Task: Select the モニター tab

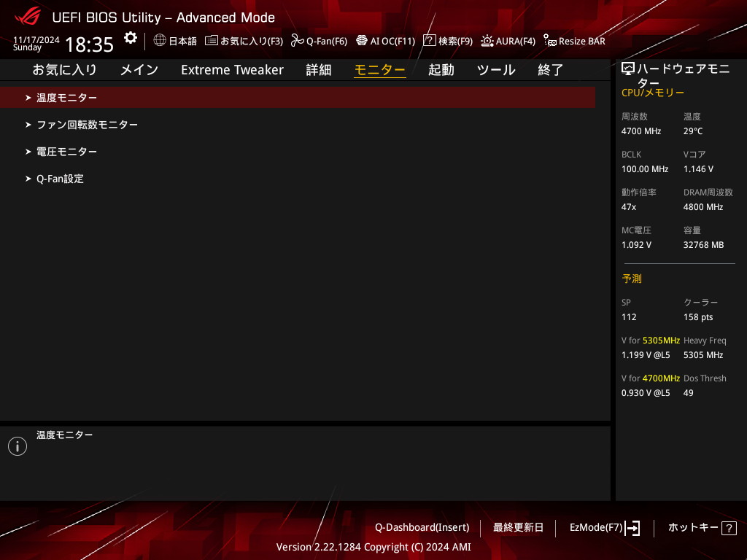Action: pyautogui.click(x=379, y=70)
